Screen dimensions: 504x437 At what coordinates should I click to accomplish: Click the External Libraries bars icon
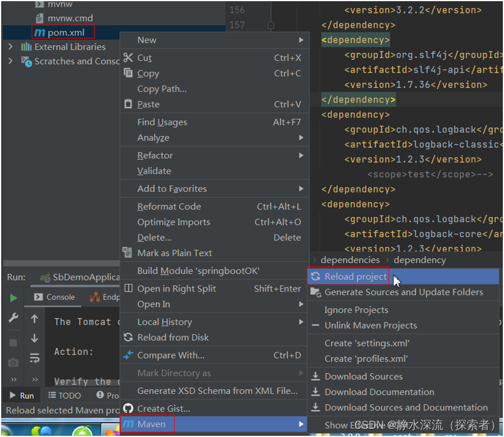(26, 47)
